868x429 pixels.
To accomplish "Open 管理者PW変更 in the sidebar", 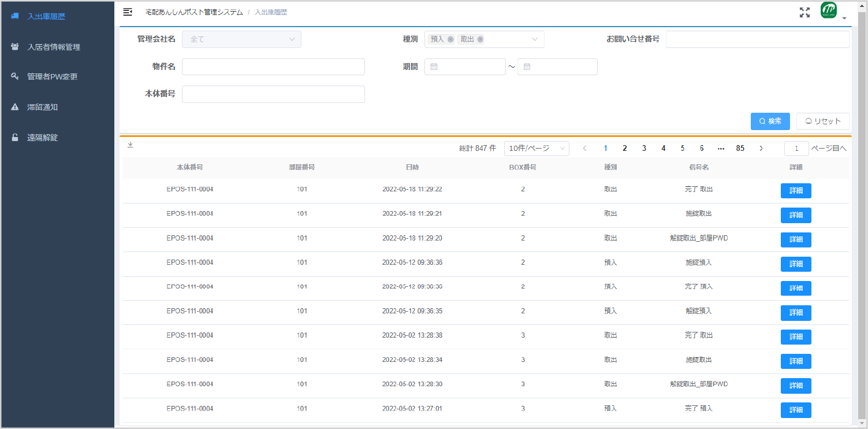I will pos(52,76).
